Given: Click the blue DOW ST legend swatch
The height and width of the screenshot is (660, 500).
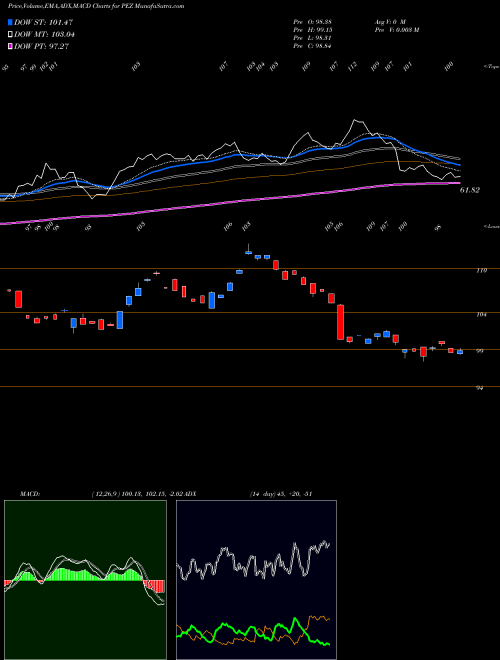Looking at the screenshot, I should point(11,22).
